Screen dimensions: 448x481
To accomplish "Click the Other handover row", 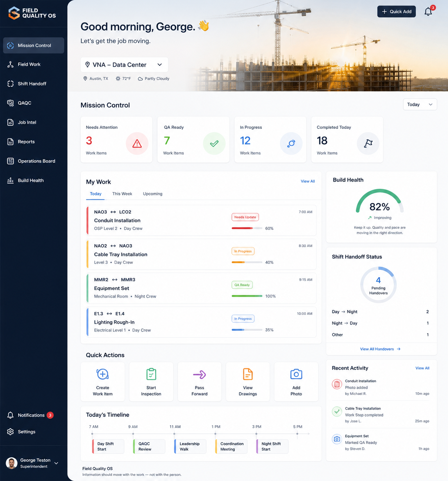I will (380, 334).
